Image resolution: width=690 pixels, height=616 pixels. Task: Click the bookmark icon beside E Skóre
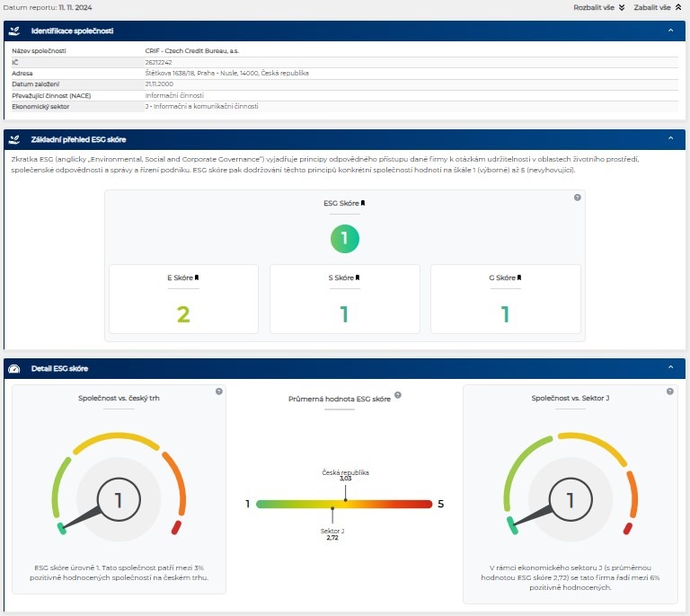(196, 277)
